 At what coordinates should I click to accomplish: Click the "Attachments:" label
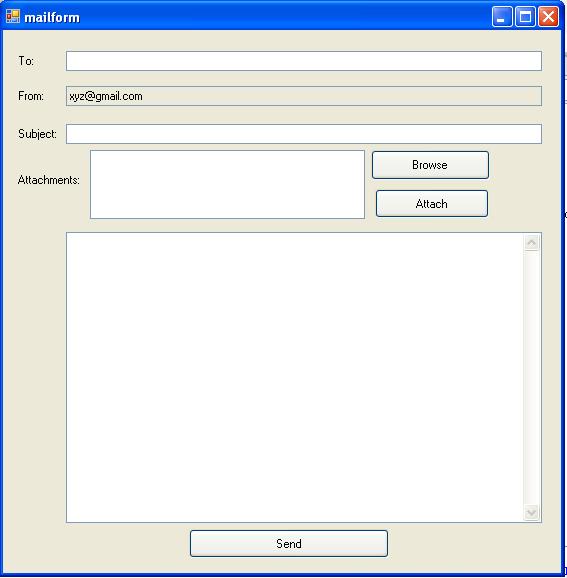(49, 180)
